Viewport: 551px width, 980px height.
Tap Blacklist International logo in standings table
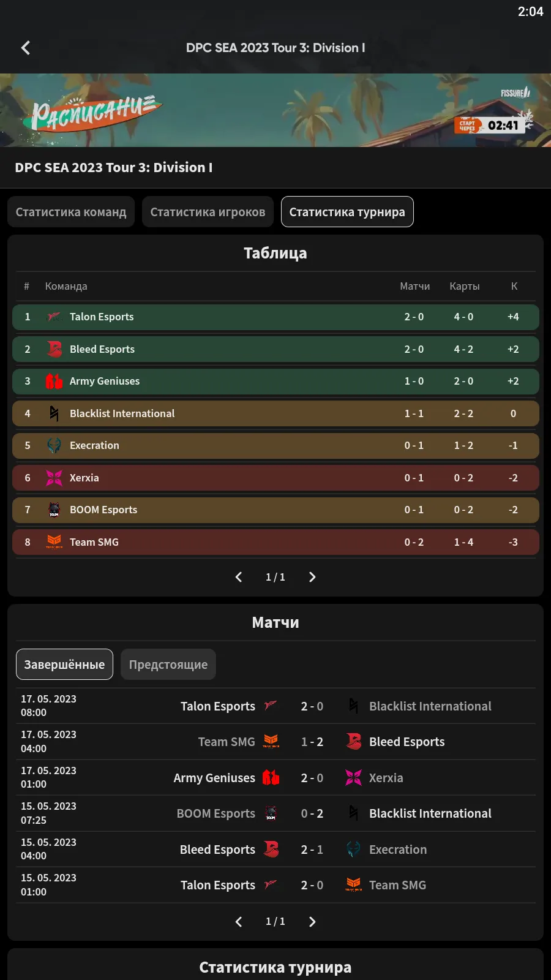click(x=54, y=413)
